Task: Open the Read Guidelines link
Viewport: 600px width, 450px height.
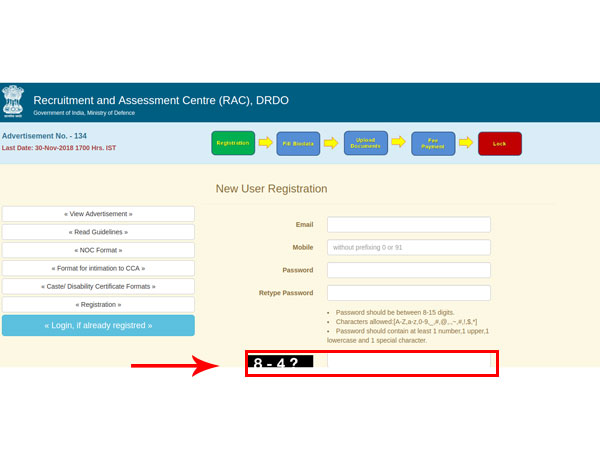Action: click(98, 232)
